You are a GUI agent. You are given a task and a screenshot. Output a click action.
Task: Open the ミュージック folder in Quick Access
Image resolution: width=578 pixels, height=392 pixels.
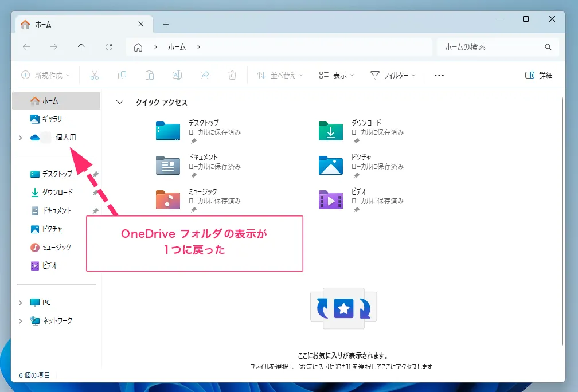coord(198,200)
